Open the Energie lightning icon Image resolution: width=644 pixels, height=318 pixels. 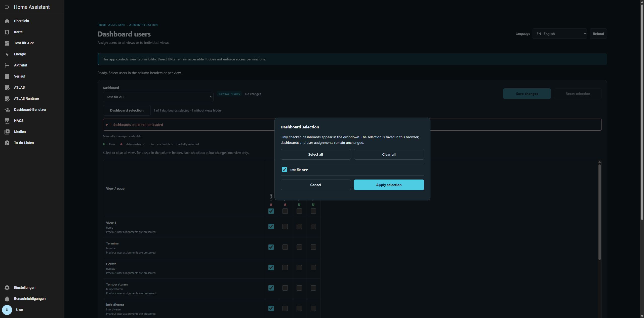tap(7, 54)
